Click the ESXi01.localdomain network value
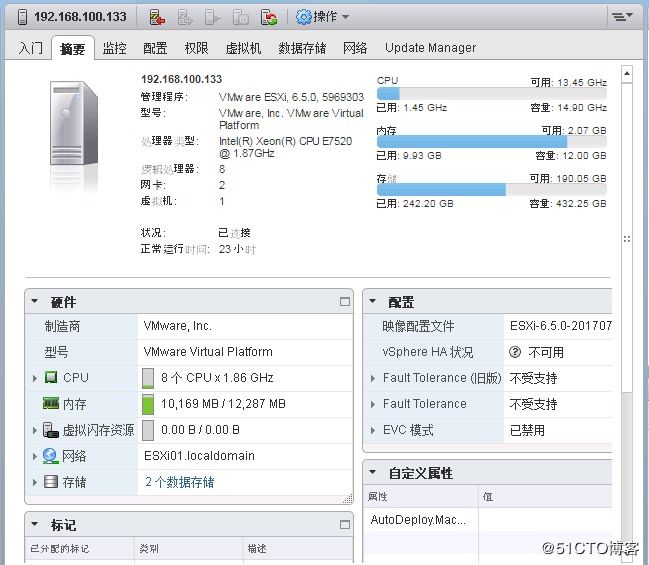This screenshot has height=565, width=649. (199, 456)
